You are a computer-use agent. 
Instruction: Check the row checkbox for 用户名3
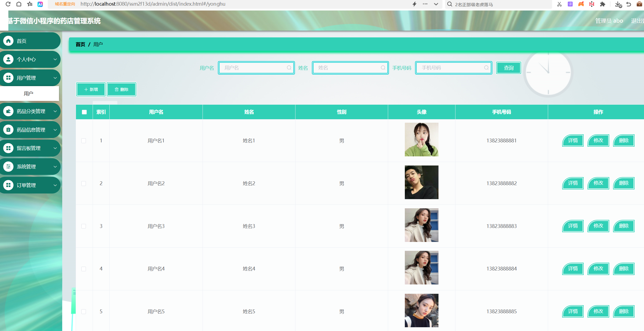(84, 226)
